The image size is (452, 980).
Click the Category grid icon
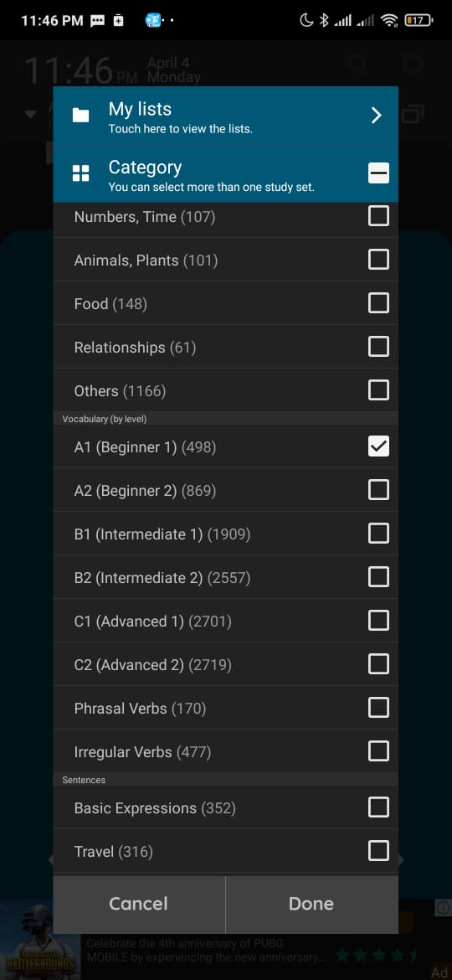(x=80, y=173)
